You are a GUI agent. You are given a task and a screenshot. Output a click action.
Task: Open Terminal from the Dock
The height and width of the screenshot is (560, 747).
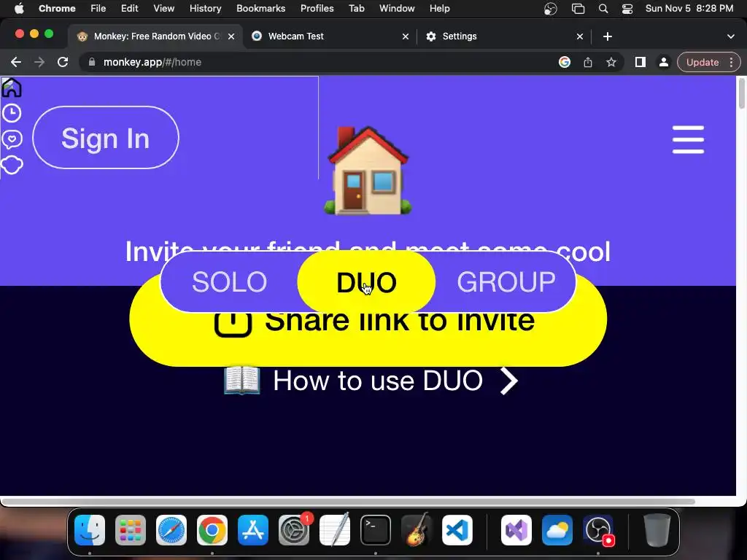pos(376,530)
